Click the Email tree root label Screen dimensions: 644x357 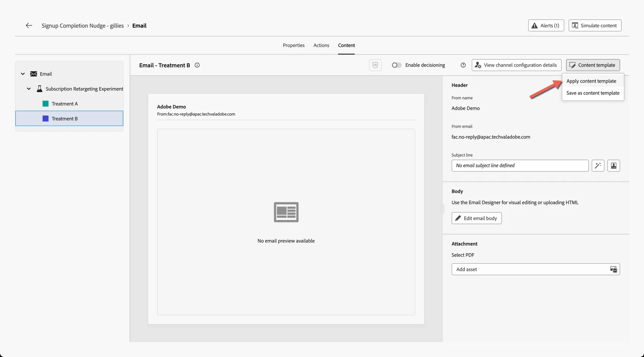pyautogui.click(x=46, y=74)
